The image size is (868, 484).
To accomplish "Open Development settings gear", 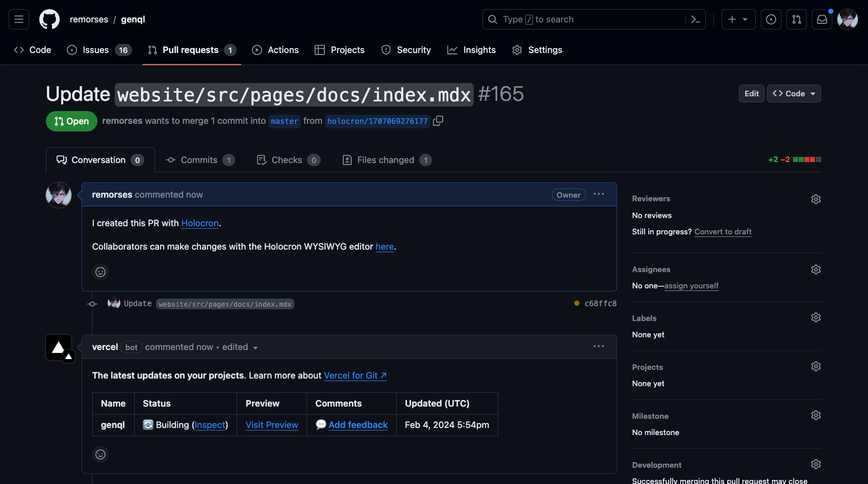I will point(816,464).
